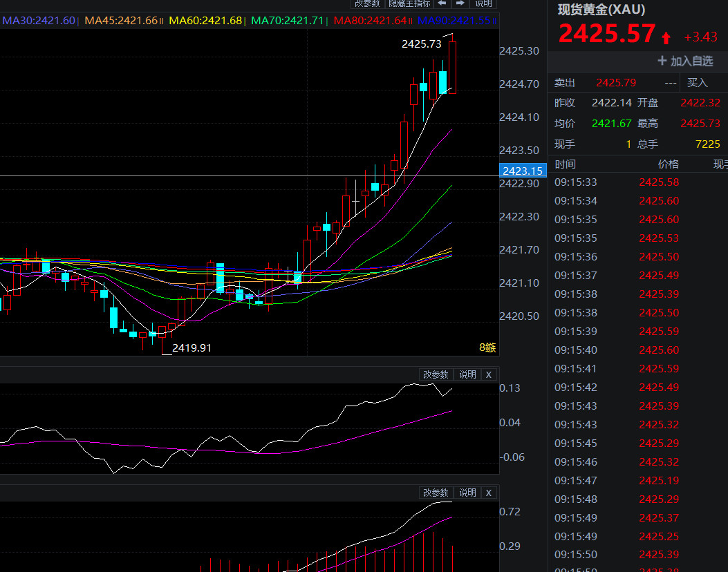Click 改参数 in the bottom indicator panel
The height and width of the screenshot is (572, 728).
tap(436, 493)
